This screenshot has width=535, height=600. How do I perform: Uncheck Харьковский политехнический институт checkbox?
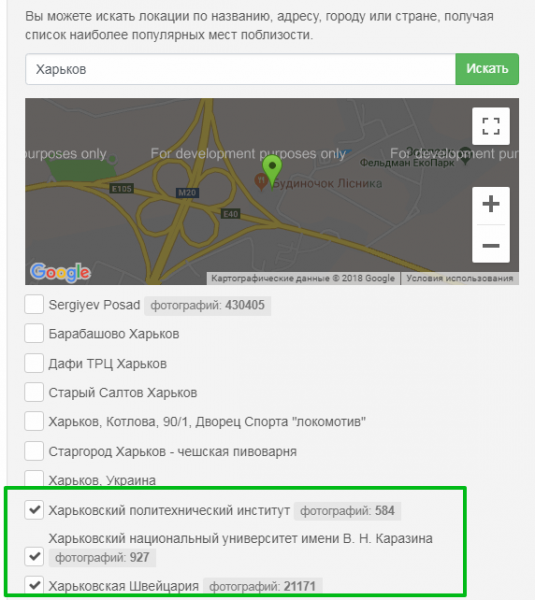[x=34, y=510]
